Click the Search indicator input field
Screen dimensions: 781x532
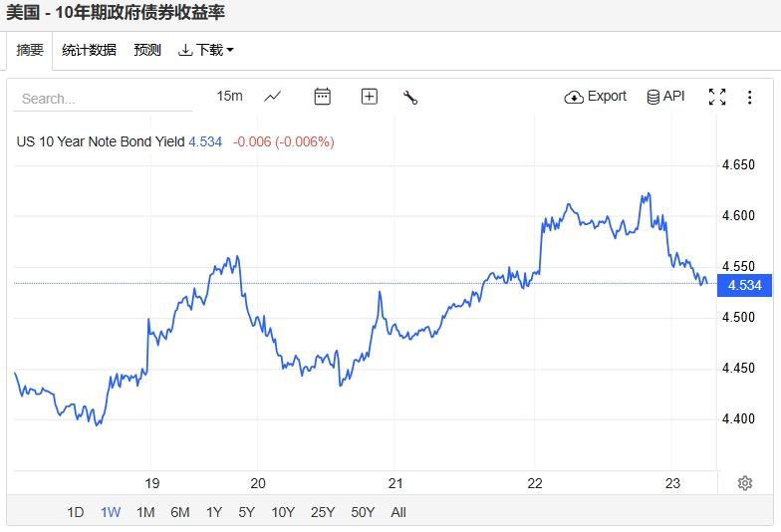105,99
